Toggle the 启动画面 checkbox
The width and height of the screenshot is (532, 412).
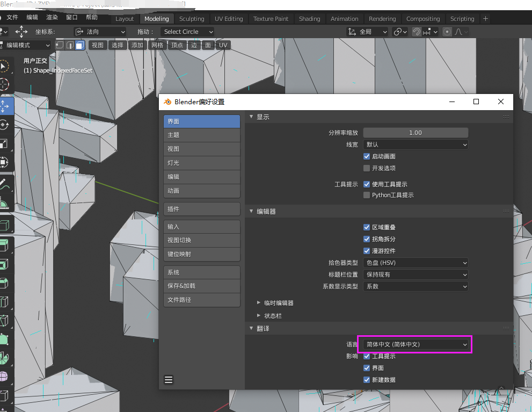click(367, 156)
